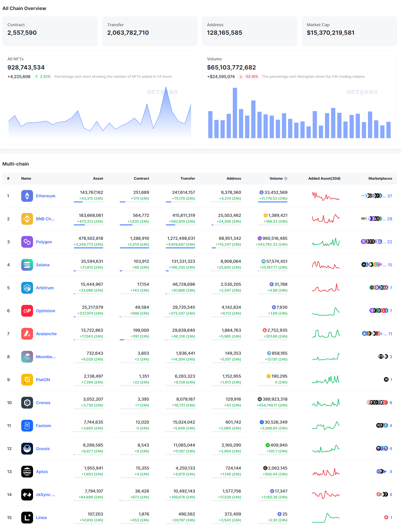Image resolution: width=401 pixels, height=532 pixels.
Task: Click the PlatON chain logo icon
Action: (x=27, y=380)
